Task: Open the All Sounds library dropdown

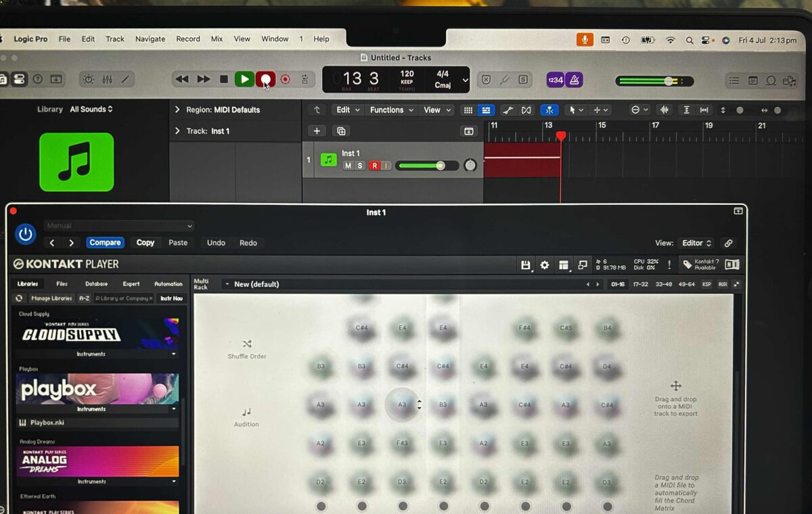Action: 91,109
